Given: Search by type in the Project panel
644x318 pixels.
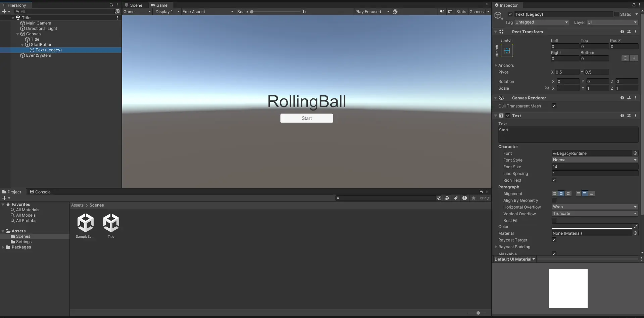Looking at the screenshot, I should (447, 198).
